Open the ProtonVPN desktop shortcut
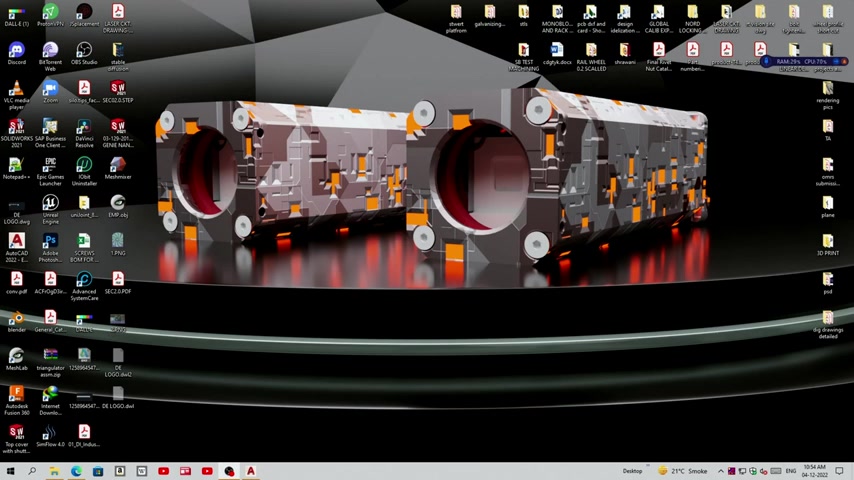This screenshot has width=854, height=480. pyautogui.click(x=50, y=13)
